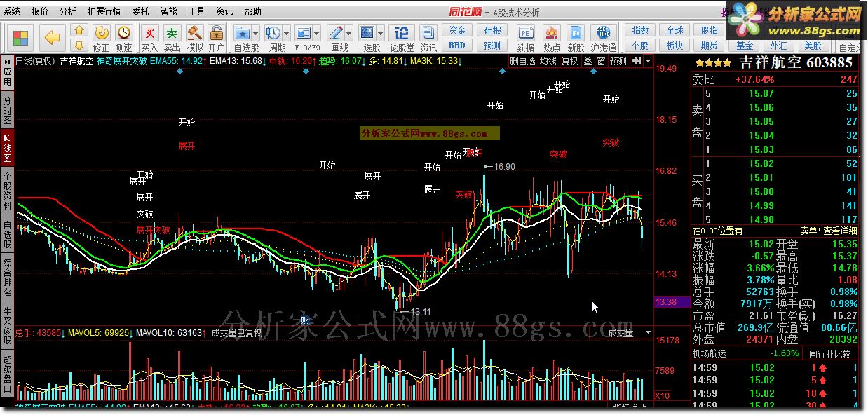Click the 期货 button
This screenshot has width=868, height=415.
point(710,46)
